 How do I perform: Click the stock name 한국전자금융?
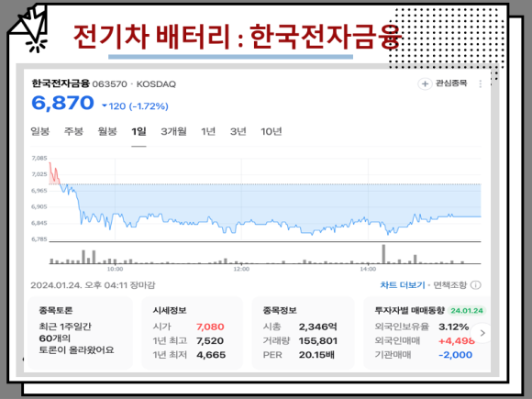(x=61, y=83)
